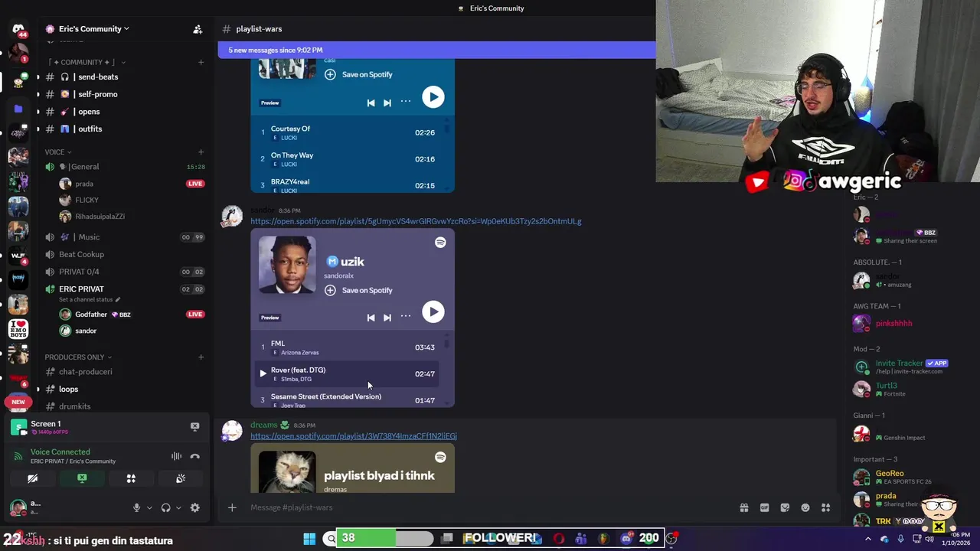Screen dimensions: 980x551
Task: Mute microphone in user panel
Action: pyautogui.click(x=136, y=507)
